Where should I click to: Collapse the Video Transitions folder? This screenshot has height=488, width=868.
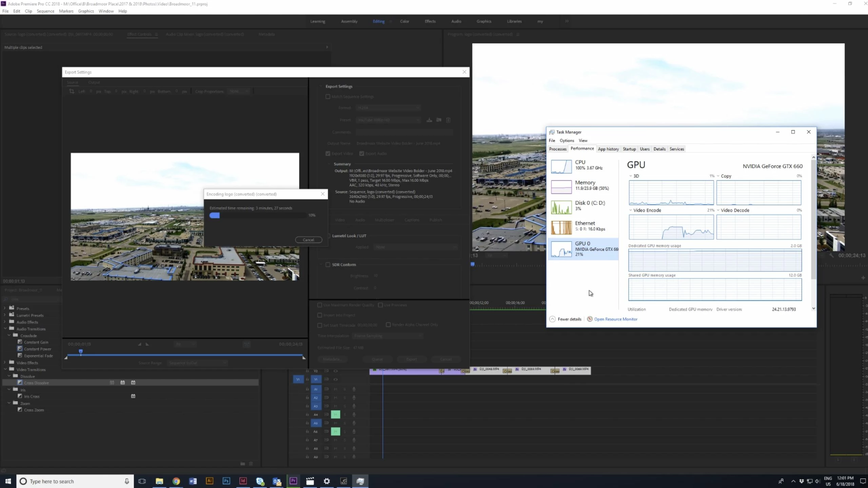[5, 369]
